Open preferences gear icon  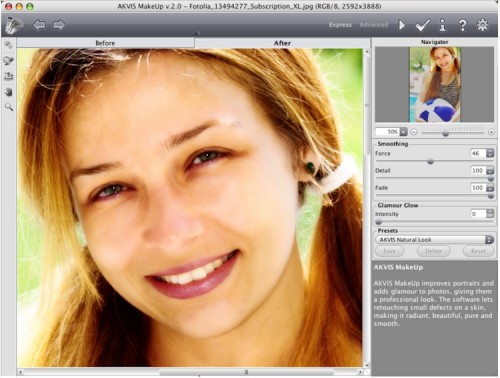[x=482, y=25]
